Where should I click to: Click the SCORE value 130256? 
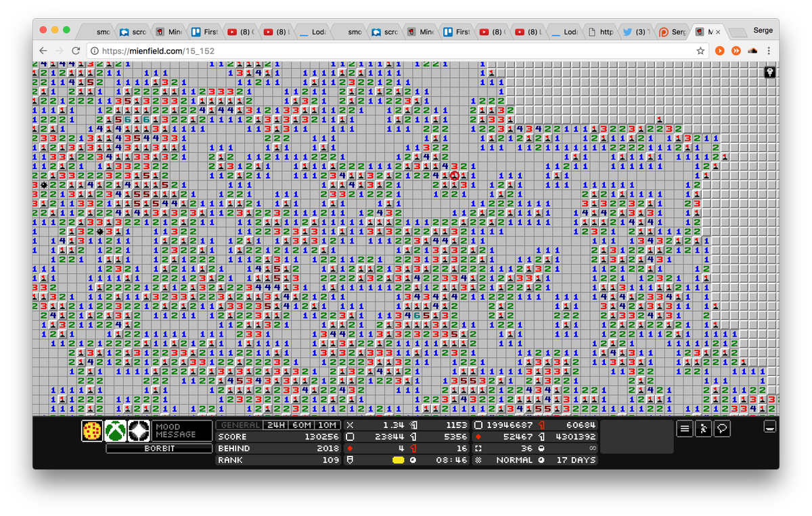point(321,437)
